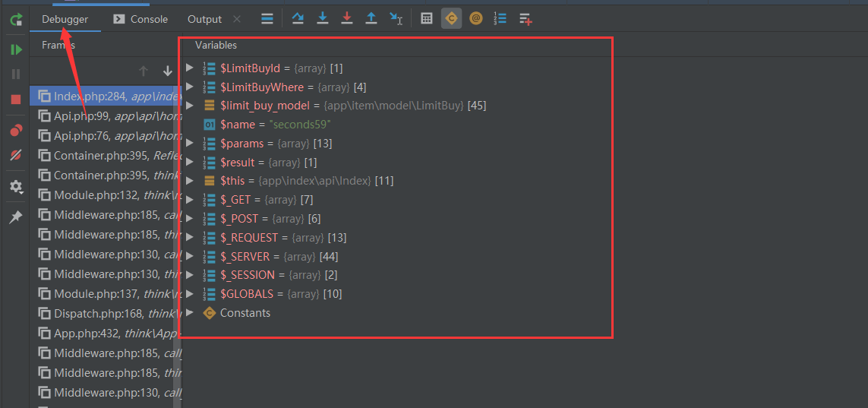Select Dispatch.php:168 frame
Image resolution: width=868 pixels, height=408 pixels.
tap(106, 313)
